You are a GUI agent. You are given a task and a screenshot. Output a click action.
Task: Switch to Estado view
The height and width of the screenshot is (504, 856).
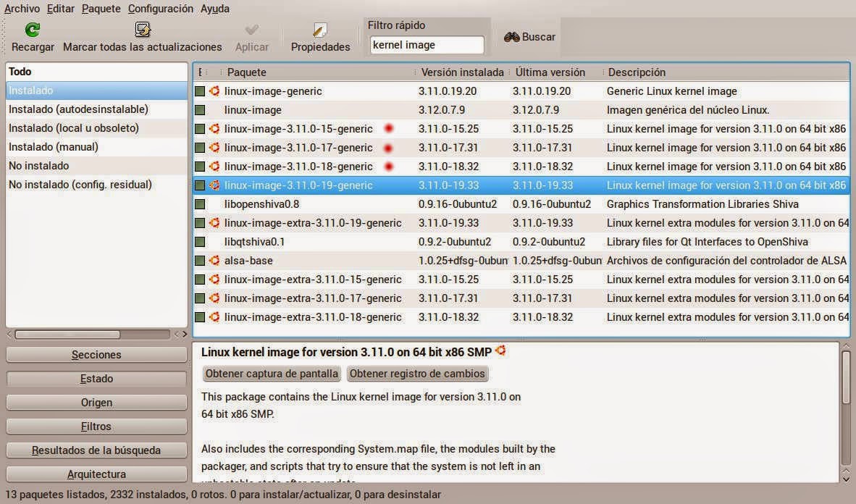tap(96, 379)
